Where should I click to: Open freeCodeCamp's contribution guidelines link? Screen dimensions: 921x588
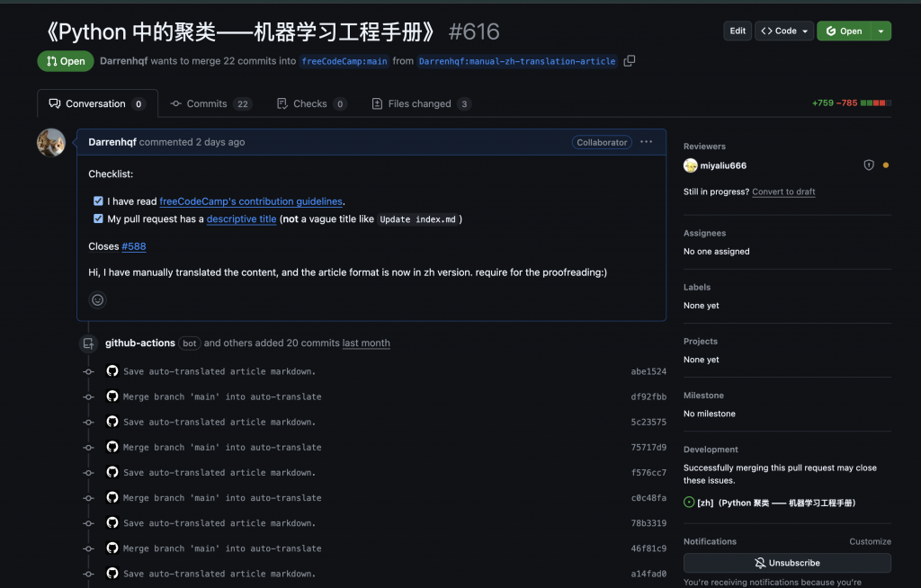click(251, 201)
